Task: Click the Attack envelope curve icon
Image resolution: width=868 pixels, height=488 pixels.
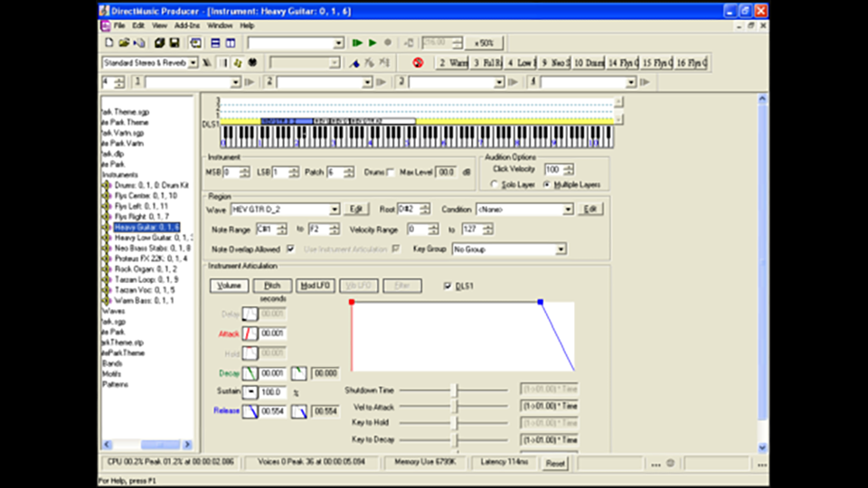Action: (250, 333)
